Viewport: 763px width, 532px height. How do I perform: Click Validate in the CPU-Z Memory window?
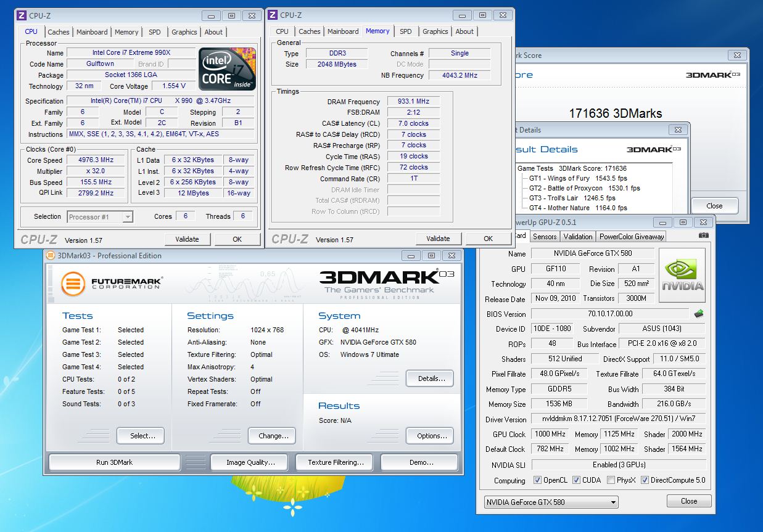(438, 239)
